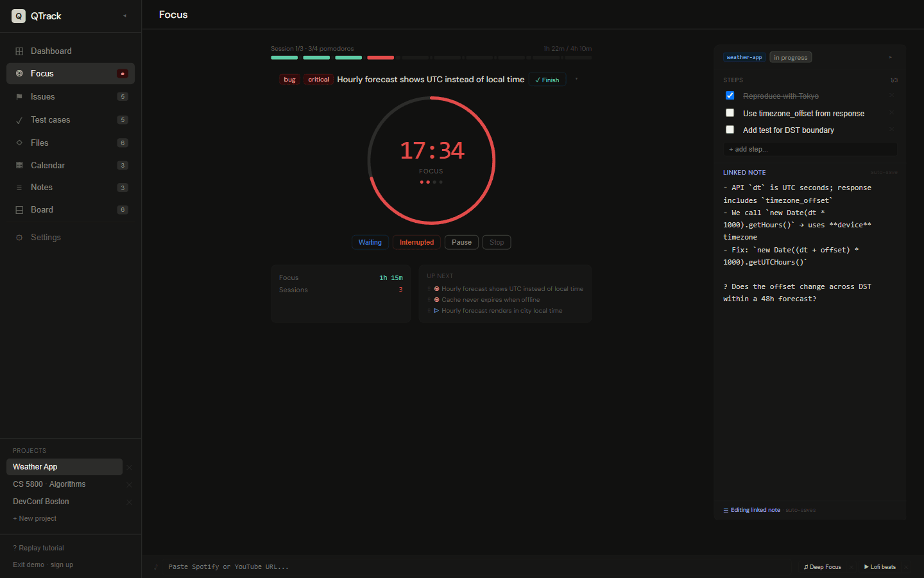Collapse the sidebar with the arrow
Viewport: 924px width, 578px height.
tap(124, 16)
